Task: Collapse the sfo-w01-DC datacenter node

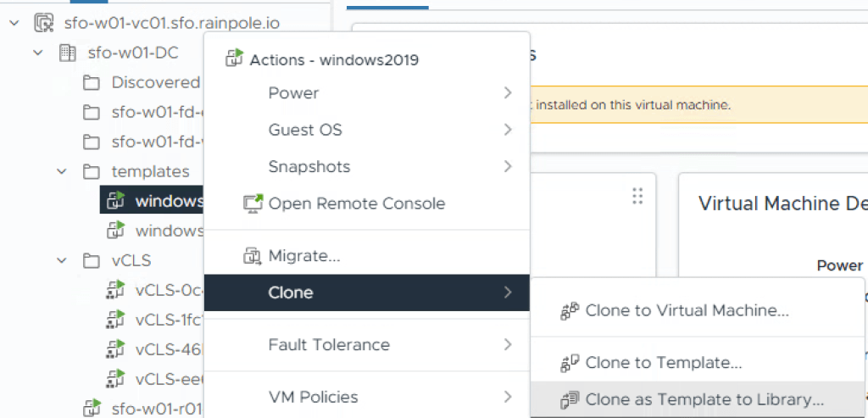Action: pyautogui.click(x=37, y=53)
